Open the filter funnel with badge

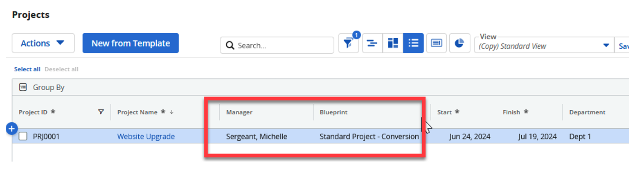[x=348, y=43]
